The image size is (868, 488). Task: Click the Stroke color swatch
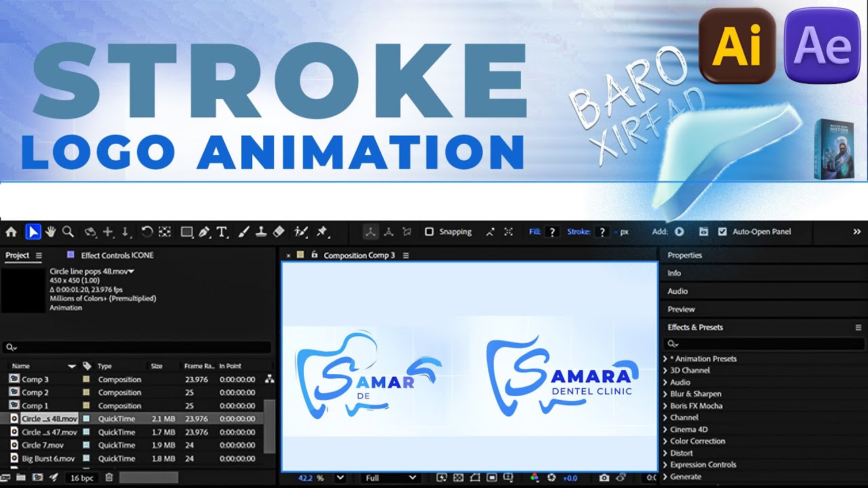click(x=601, y=232)
